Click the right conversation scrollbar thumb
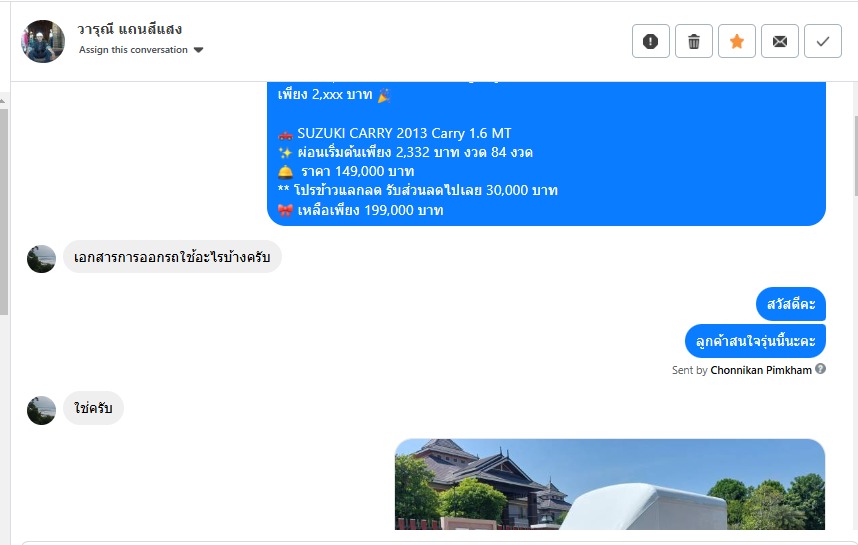The image size is (858, 545). coord(855,156)
